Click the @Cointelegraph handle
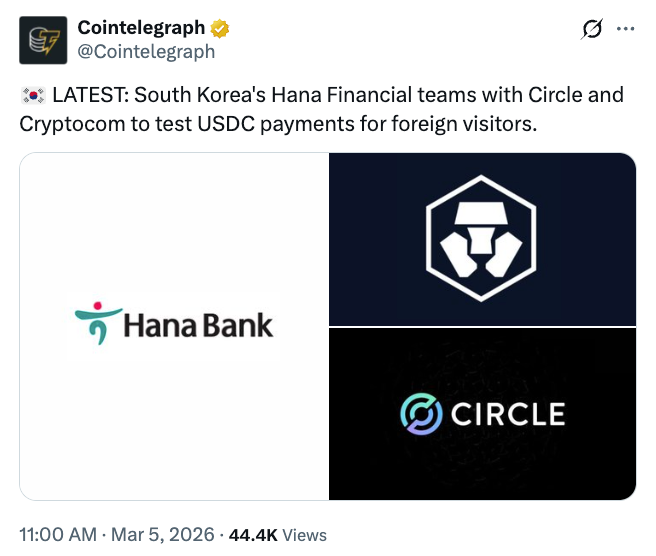Viewport: 656px width, 556px height. (145, 52)
